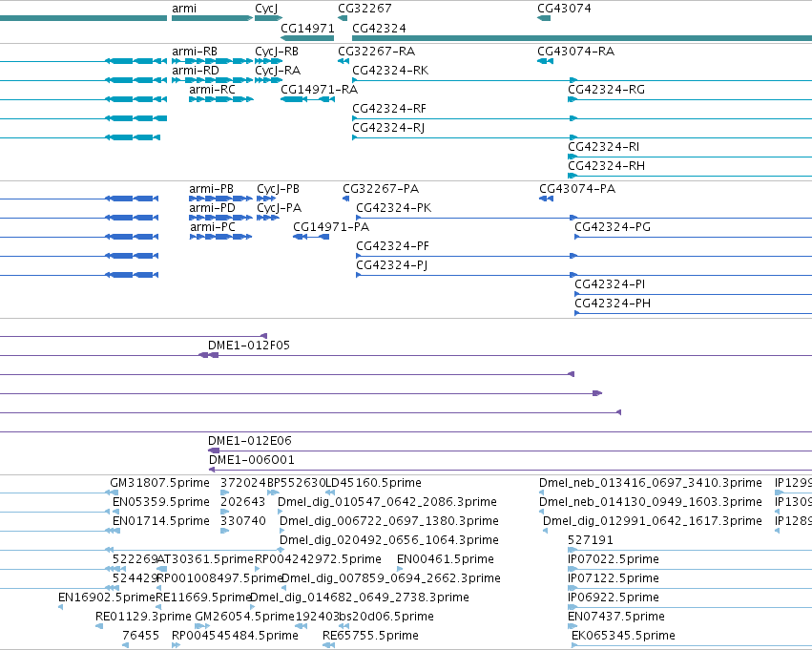Select the CycJ-PB protein glyph
The image size is (812, 650).
point(266,199)
